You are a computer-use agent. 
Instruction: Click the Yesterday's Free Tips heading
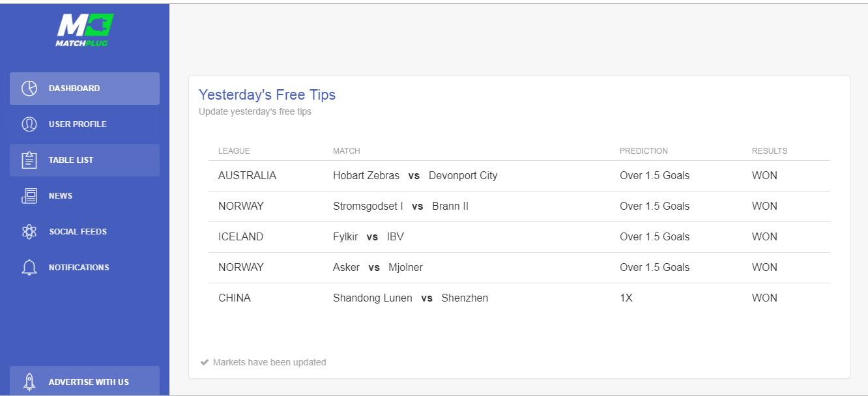coord(267,95)
